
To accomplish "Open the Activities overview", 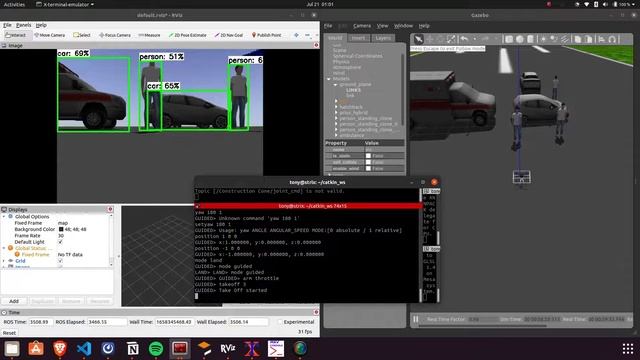I will coord(14,4).
